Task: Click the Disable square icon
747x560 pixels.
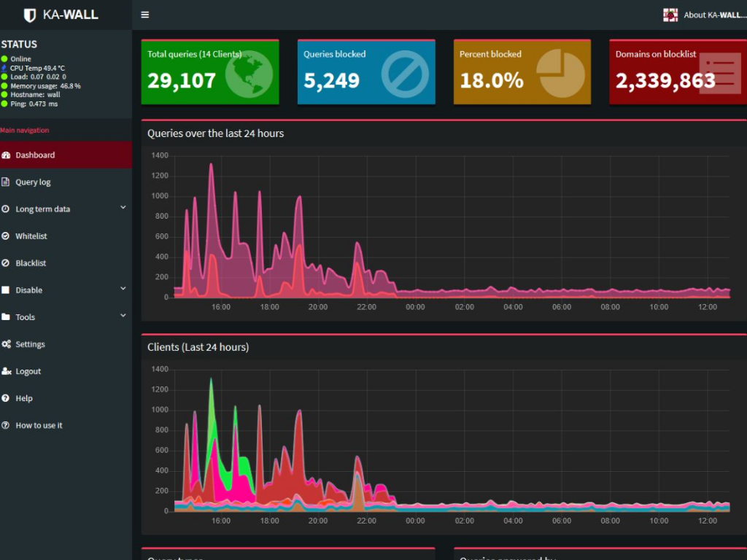Action: pyautogui.click(x=5, y=290)
